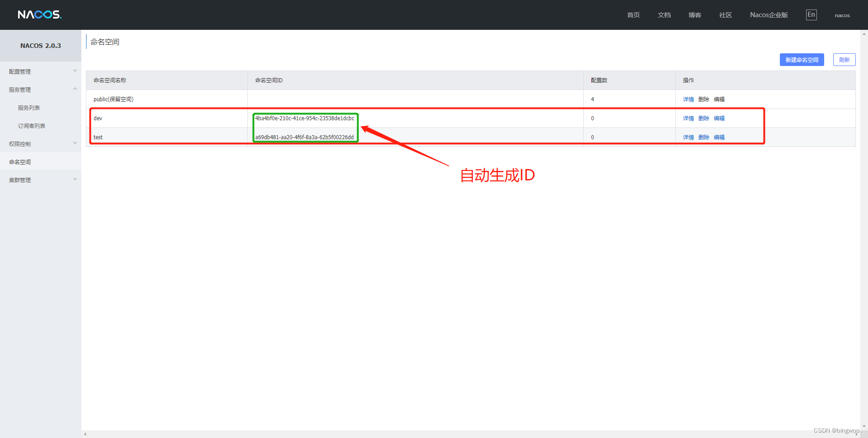
Task: Open 集群管理 in the sidebar
Action: 20,180
